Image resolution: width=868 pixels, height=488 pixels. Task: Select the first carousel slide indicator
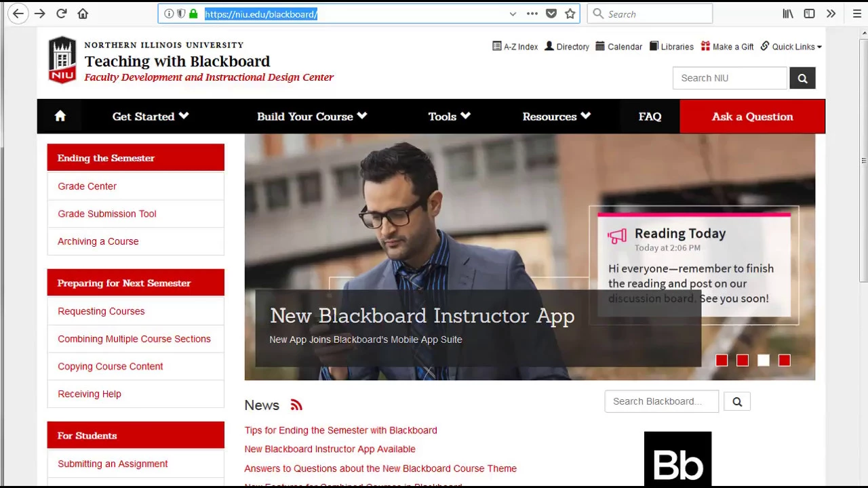coord(722,361)
